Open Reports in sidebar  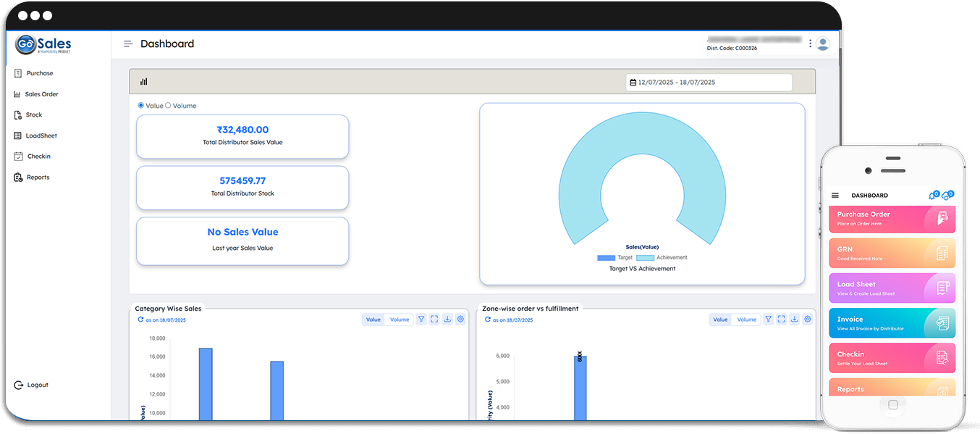click(x=32, y=178)
